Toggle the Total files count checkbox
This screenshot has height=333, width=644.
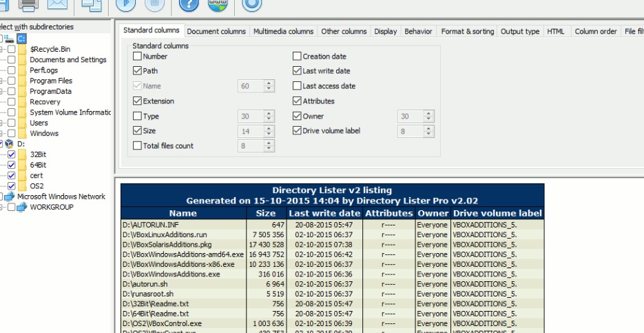(136, 146)
